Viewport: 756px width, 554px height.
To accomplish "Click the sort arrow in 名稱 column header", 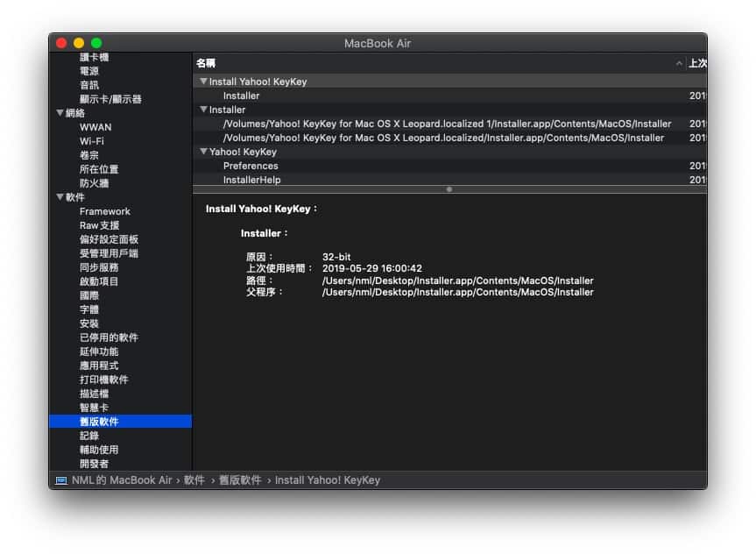I will 679,63.
